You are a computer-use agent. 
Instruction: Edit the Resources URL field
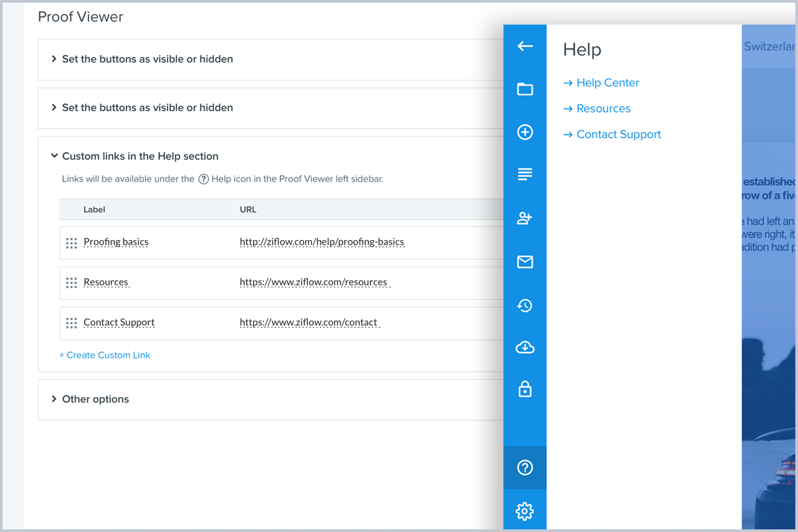[314, 283]
